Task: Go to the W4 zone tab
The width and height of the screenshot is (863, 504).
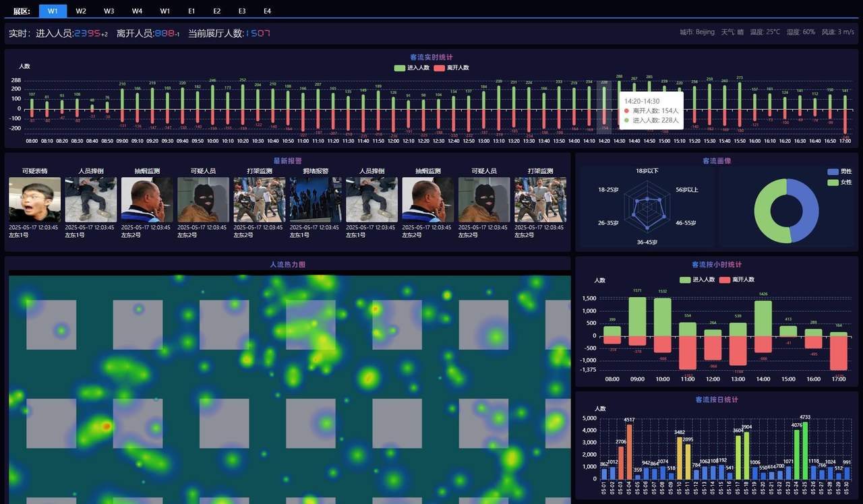Action: pos(137,11)
